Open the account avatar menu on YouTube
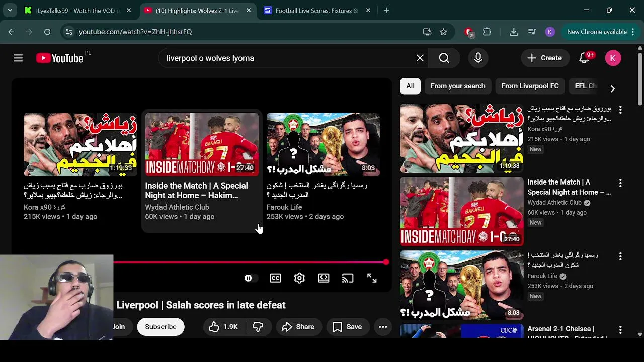The width and height of the screenshot is (644, 362). click(x=613, y=58)
